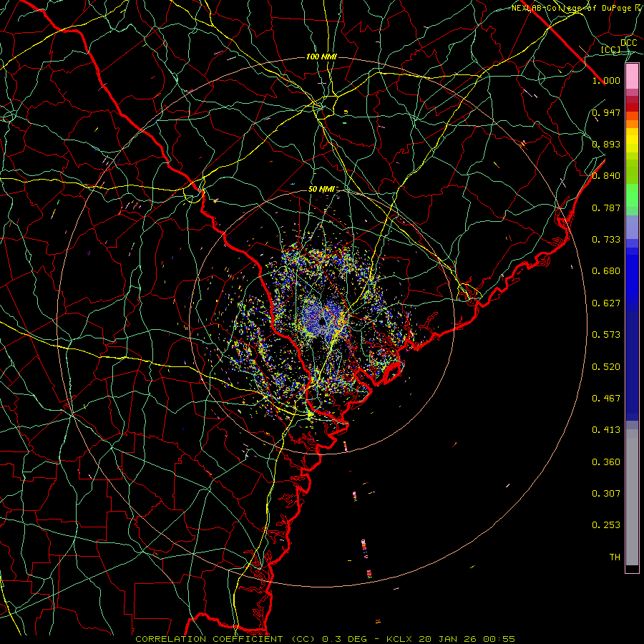Click the NEXLAB-College of DuPage credit text
644x644 pixels.
[x=572, y=8]
